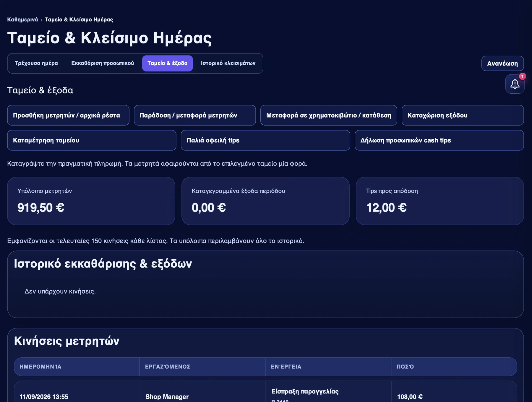532x402 pixels.
Task: Click the date cell 11/09/2026 13:55
Action: click(x=77, y=392)
